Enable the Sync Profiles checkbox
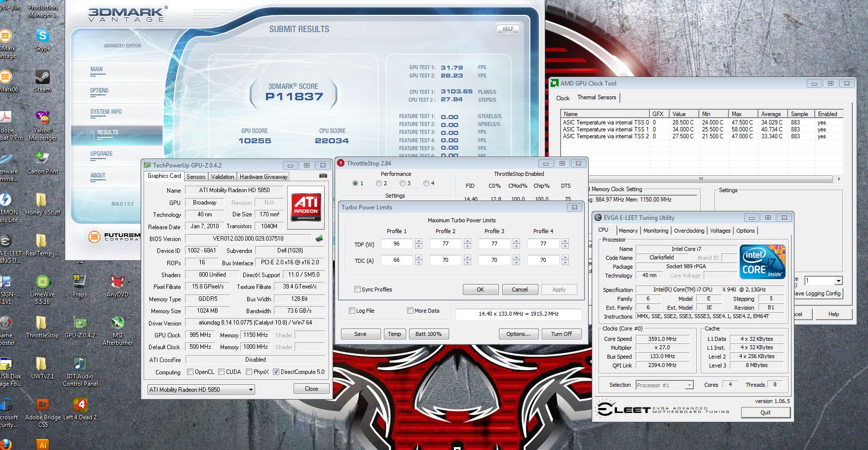This screenshot has width=868, height=450. pyautogui.click(x=357, y=289)
